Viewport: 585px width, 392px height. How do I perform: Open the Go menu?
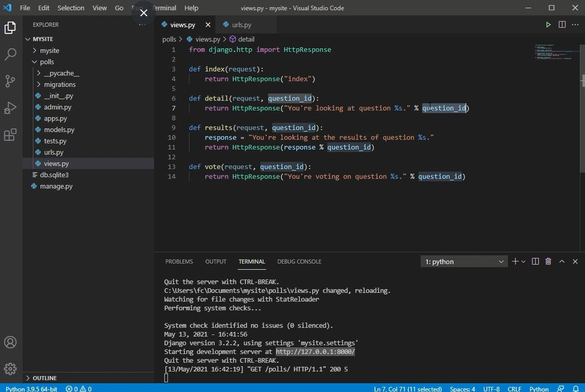point(119,8)
